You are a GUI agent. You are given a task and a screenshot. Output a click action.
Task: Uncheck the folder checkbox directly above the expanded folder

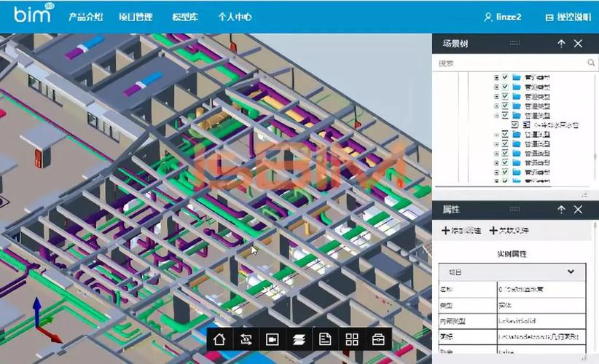pyautogui.click(x=505, y=106)
